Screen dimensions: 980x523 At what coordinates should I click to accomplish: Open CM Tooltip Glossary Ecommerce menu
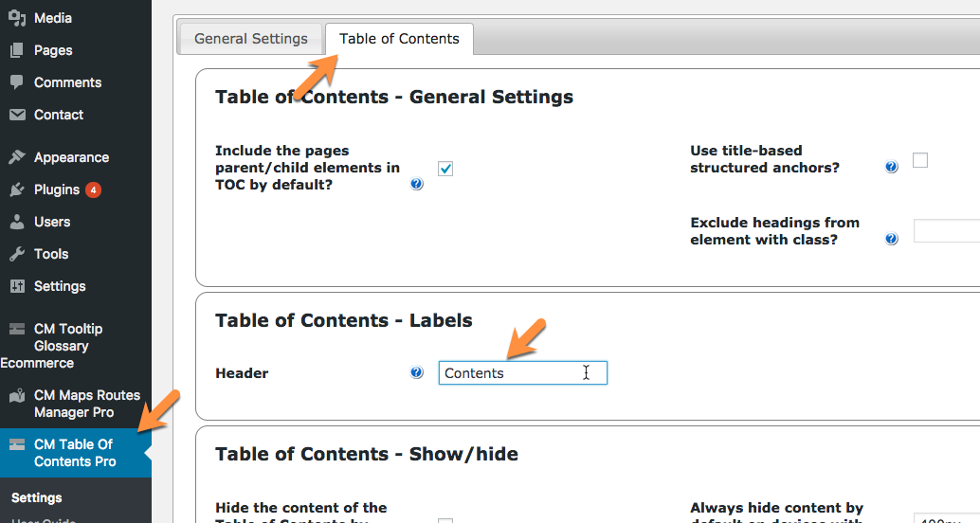(76, 346)
